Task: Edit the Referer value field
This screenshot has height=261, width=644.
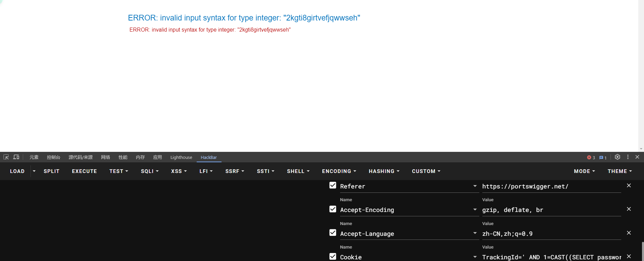Action: pyautogui.click(x=551, y=186)
